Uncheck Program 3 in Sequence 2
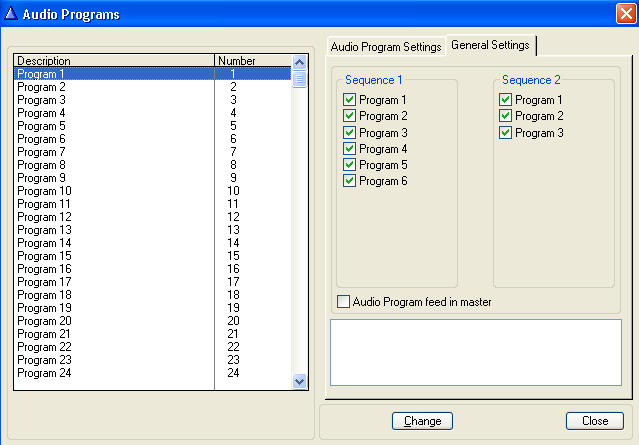Image resolution: width=639 pixels, height=445 pixels. [505, 132]
